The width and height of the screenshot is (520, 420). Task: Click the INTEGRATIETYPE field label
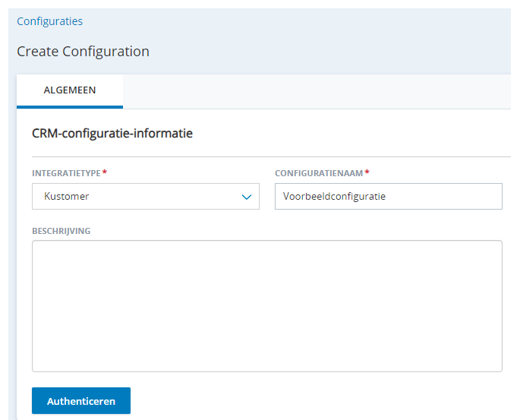(x=66, y=173)
